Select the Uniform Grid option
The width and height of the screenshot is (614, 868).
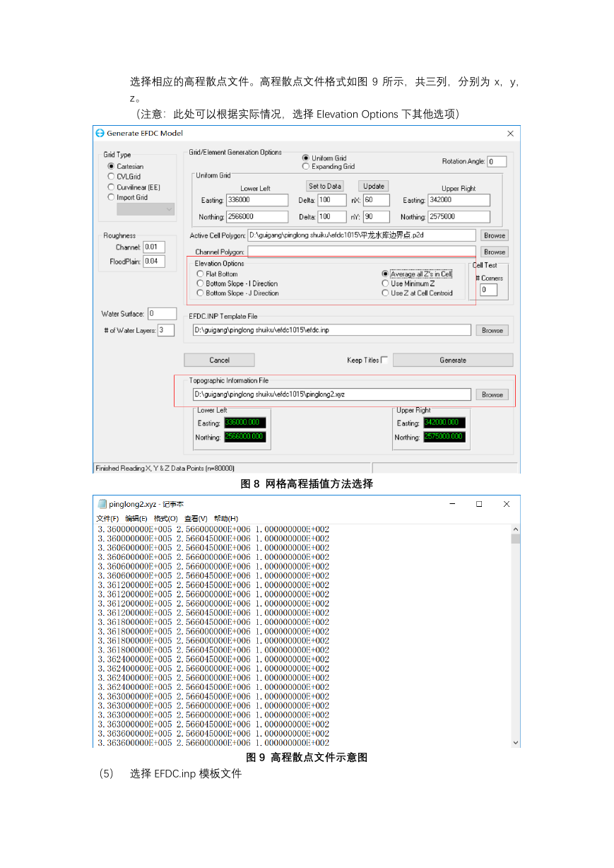pos(306,158)
